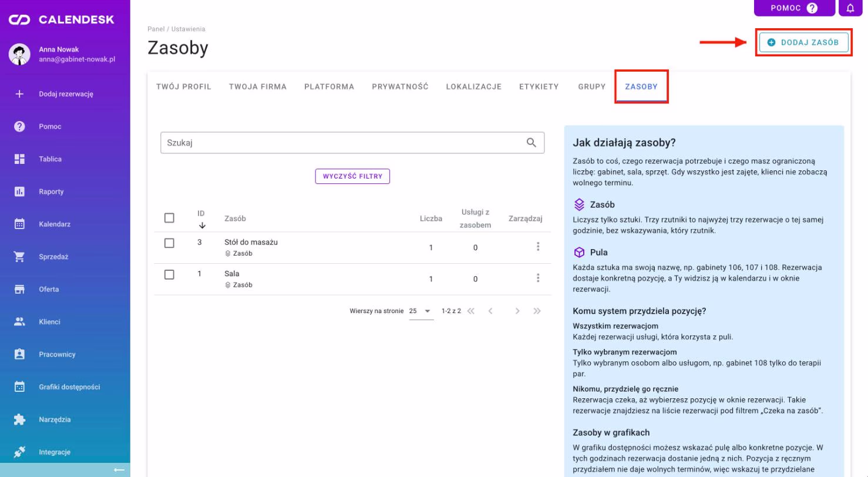Click the Ustawienia breadcrumb link
Viewport: 868px width, 477px height.
click(189, 29)
